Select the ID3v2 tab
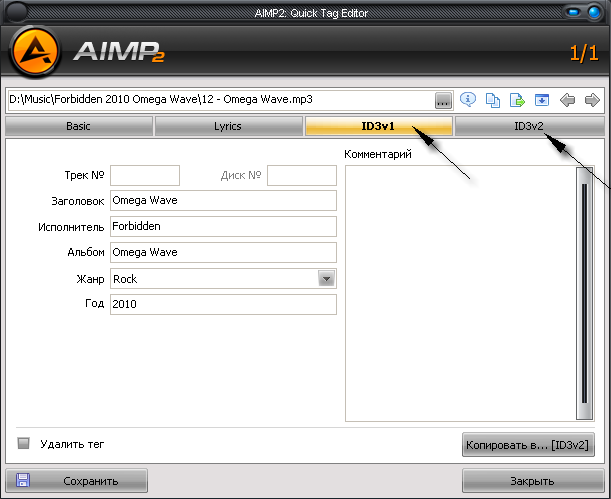 tap(529, 127)
